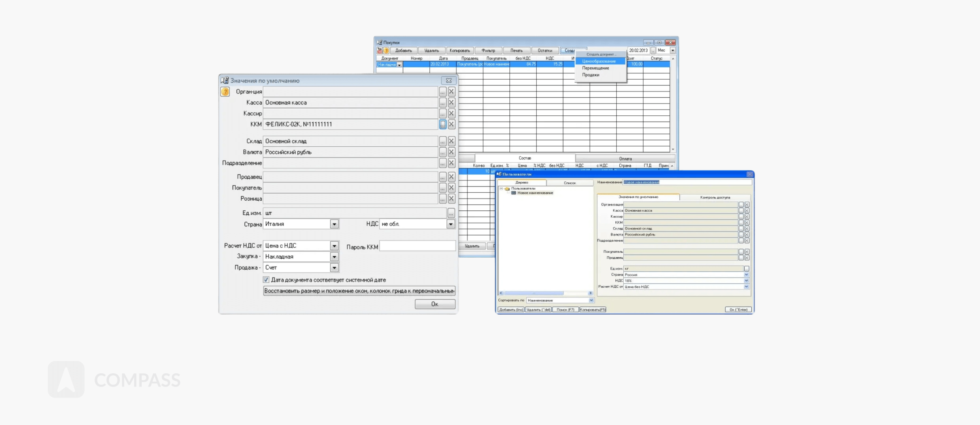Open the Ед.изм. ellipsis selector
Screen dimensions: 980x425
pyautogui.click(x=451, y=213)
